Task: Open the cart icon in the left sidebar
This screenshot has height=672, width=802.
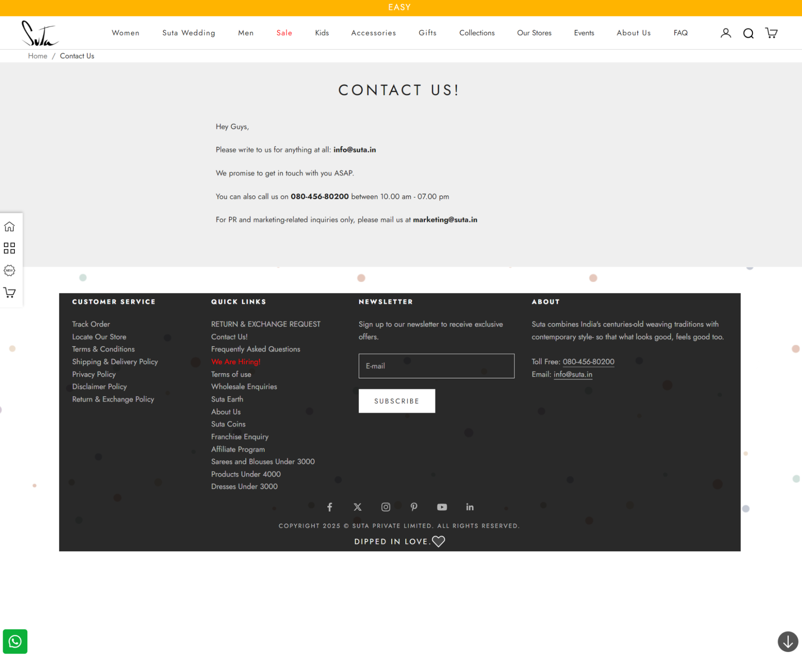Action: click(x=9, y=292)
